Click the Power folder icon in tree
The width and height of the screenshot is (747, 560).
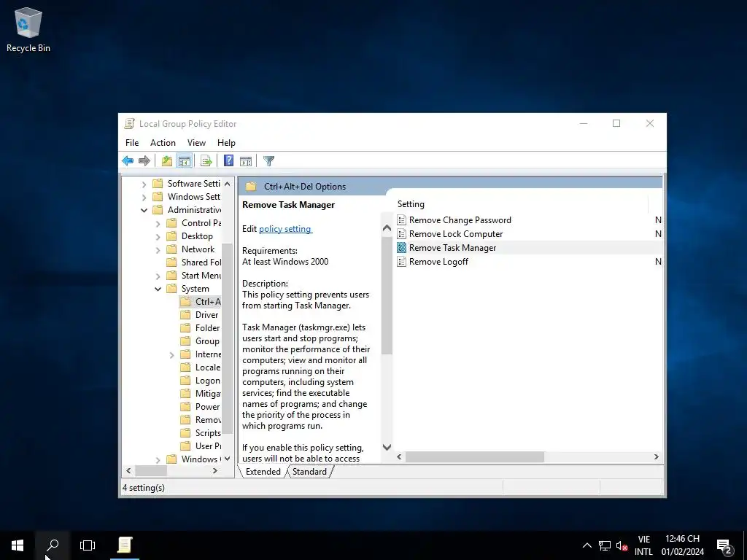pos(186,407)
